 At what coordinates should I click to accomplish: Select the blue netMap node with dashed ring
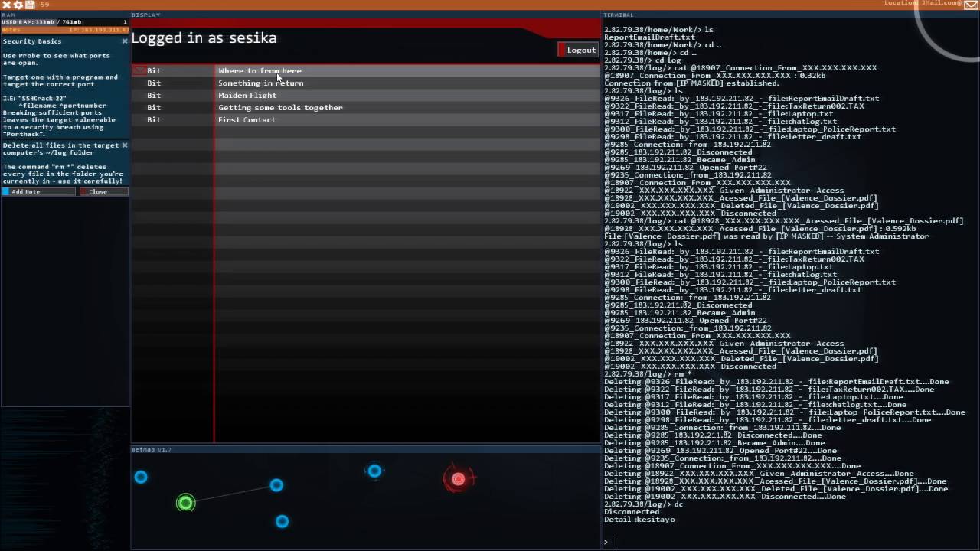click(x=374, y=471)
